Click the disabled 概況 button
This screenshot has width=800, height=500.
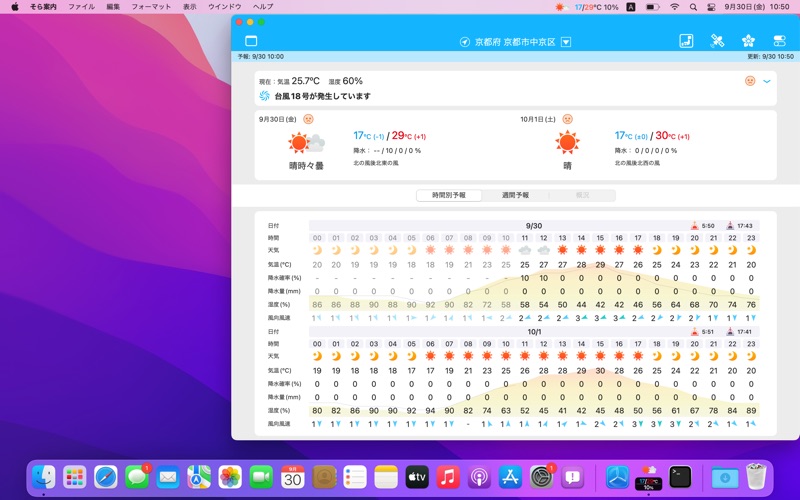(581, 195)
